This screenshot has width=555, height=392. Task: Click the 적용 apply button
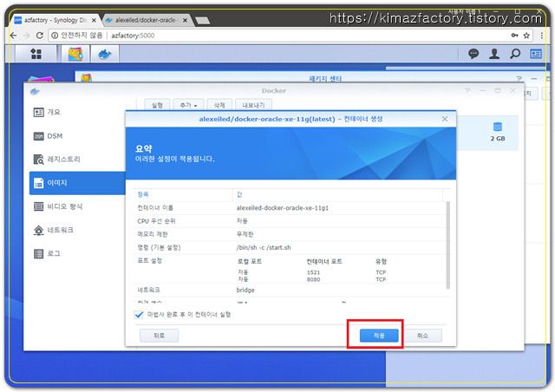(379, 336)
